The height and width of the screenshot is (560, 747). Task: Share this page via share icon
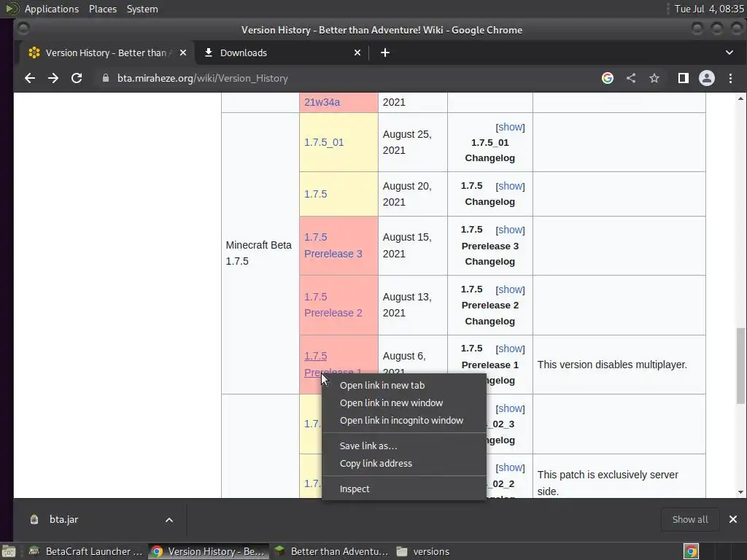631,78
